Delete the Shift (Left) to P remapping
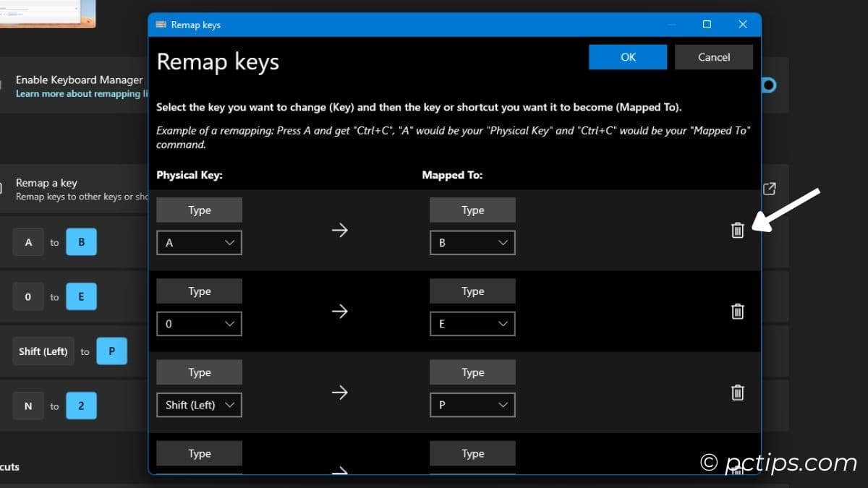This screenshot has width=868, height=488. (x=737, y=393)
